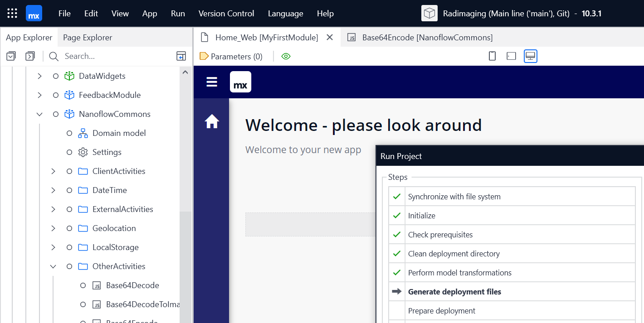644x323 pixels.
Task: Open the App menu
Action: tap(150, 14)
